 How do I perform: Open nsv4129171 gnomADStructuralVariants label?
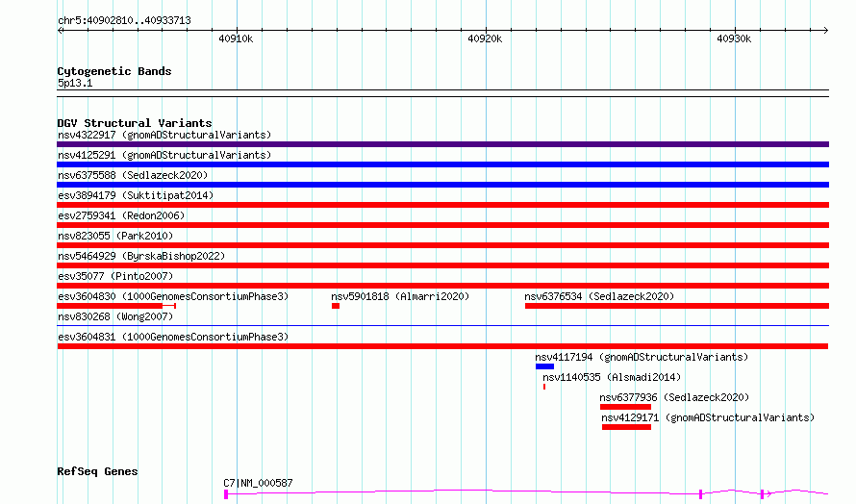click(708, 417)
